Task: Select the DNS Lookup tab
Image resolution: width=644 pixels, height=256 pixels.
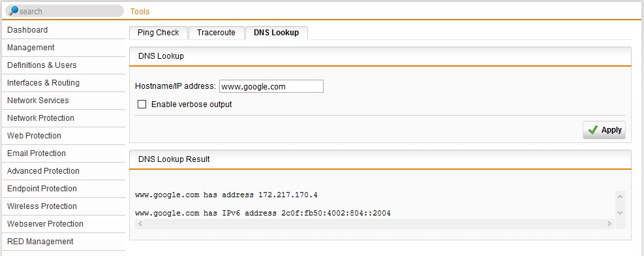Action: (277, 33)
